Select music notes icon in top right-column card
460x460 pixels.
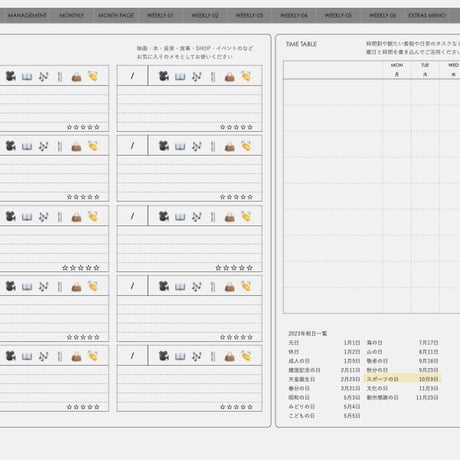coord(197,77)
